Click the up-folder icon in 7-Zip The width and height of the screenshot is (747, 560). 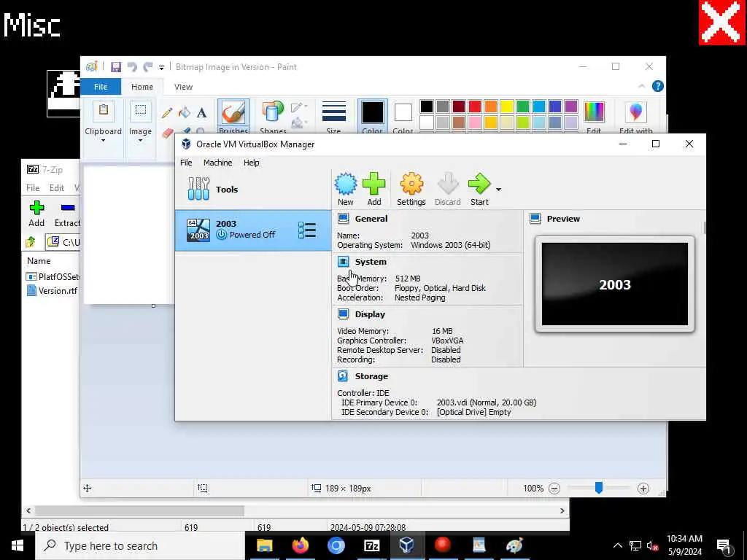point(31,242)
